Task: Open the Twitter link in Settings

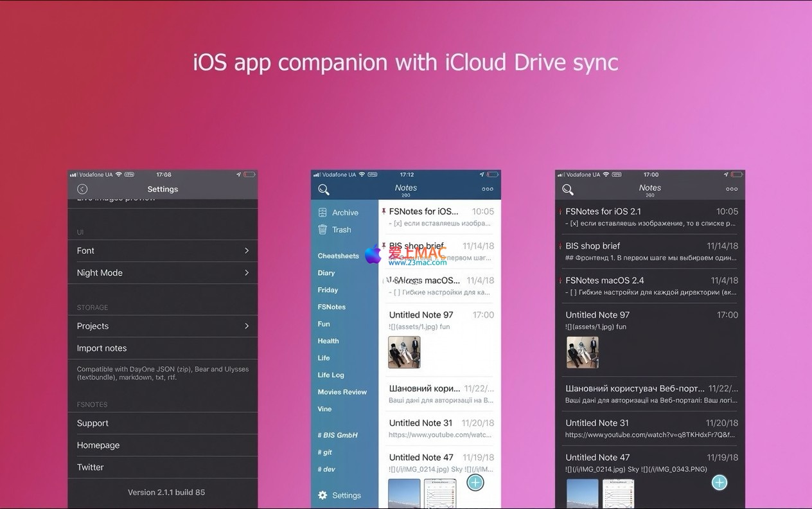Action: (91, 467)
